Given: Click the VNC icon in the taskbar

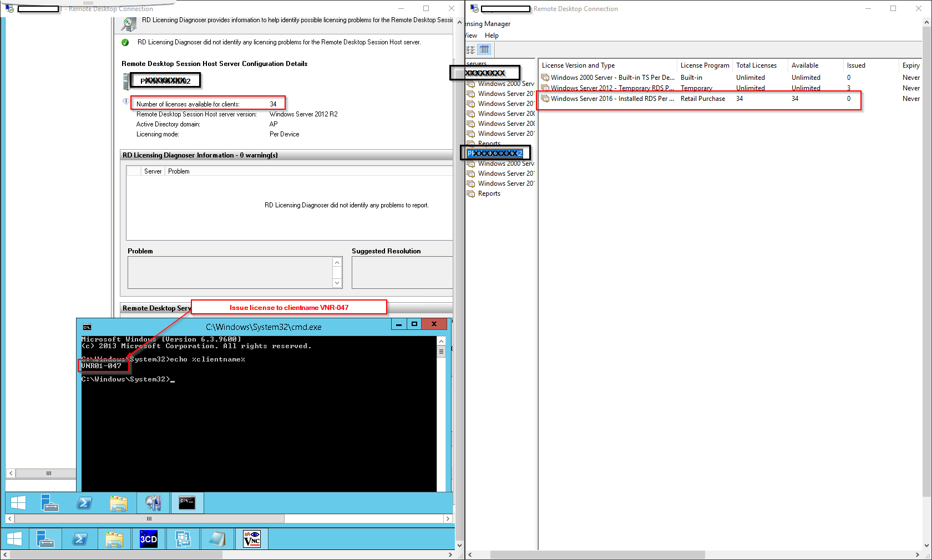Looking at the screenshot, I should point(252,539).
